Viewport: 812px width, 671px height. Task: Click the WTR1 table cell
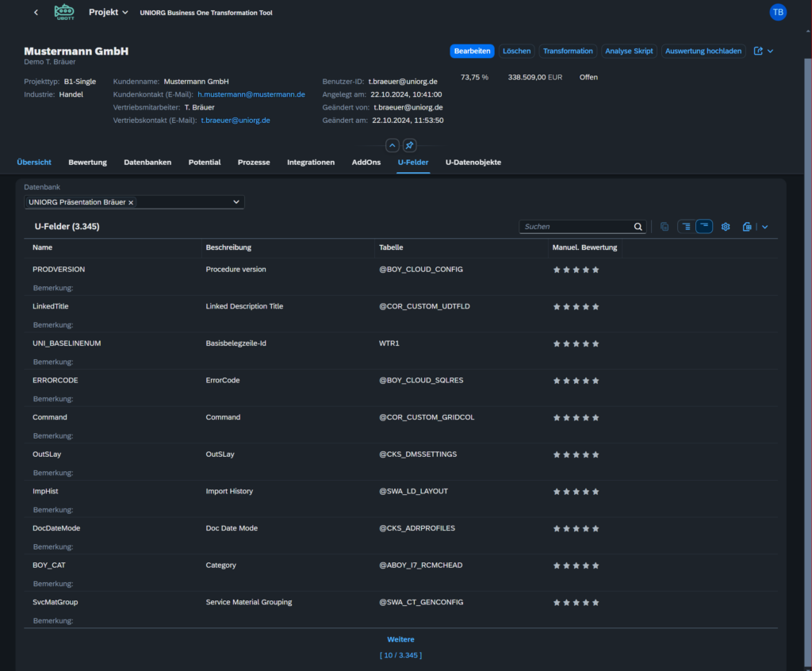pos(389,343)
